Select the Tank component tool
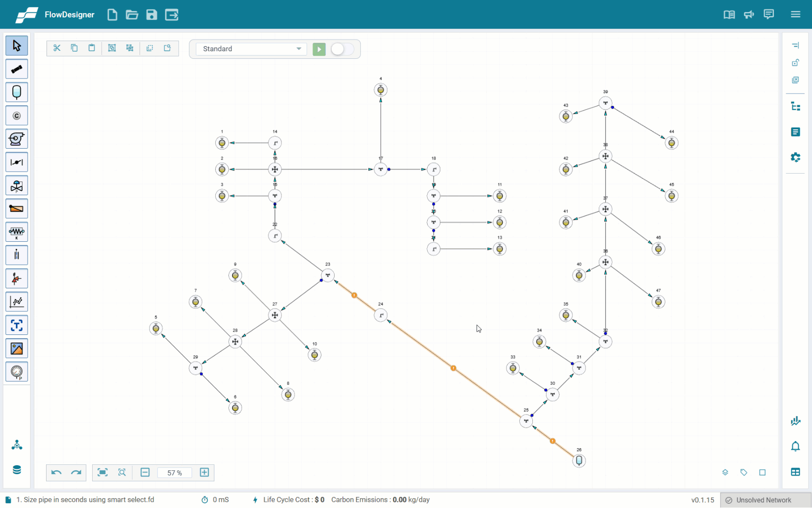The image size is (812, 508). coord(16,92)
